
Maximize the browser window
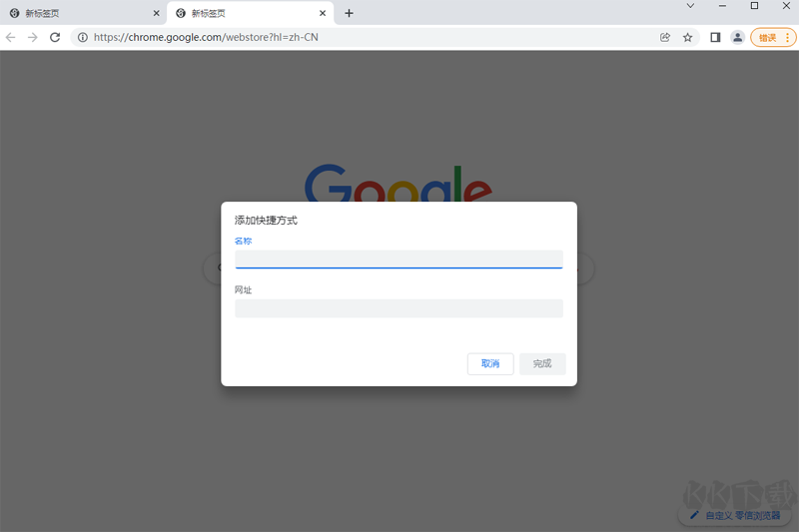pos(755,6)
